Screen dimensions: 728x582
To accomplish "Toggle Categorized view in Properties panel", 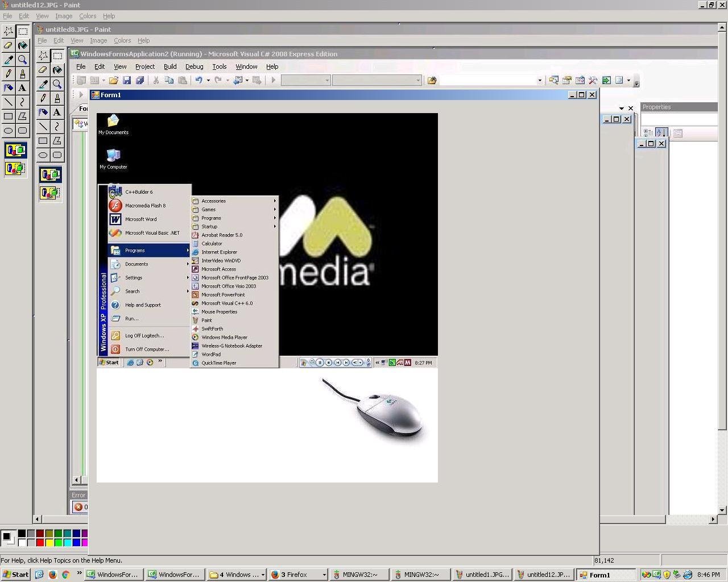I will click(648, 133).
